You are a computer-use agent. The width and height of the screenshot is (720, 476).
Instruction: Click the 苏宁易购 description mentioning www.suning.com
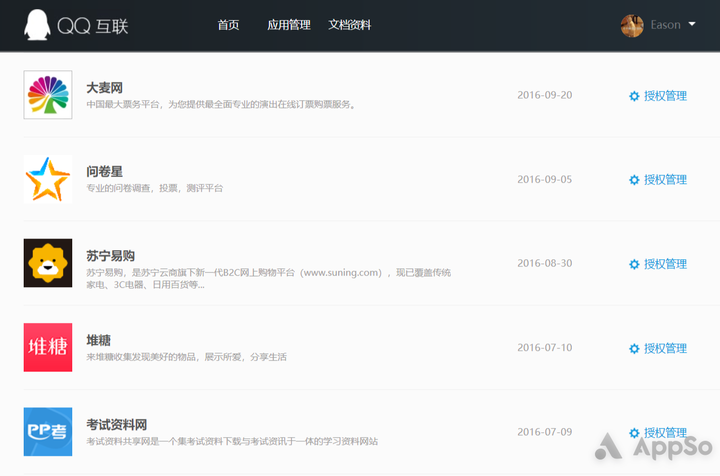click(269, 279)
